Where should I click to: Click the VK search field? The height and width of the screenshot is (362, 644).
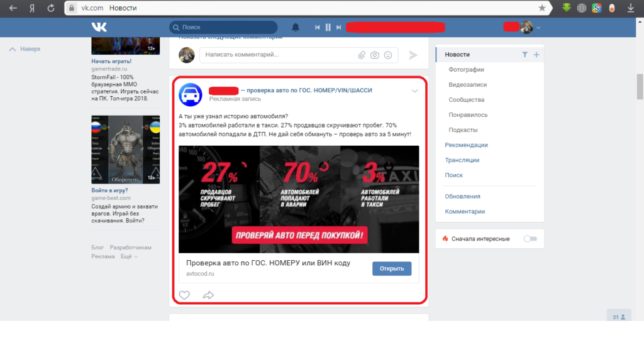[x=223, y=27]
